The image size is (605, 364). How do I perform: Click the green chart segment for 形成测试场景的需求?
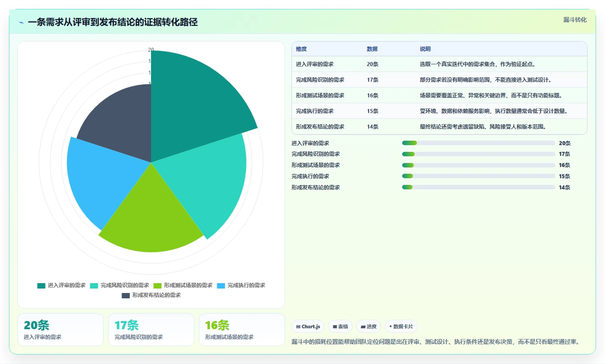pos(151,214)
